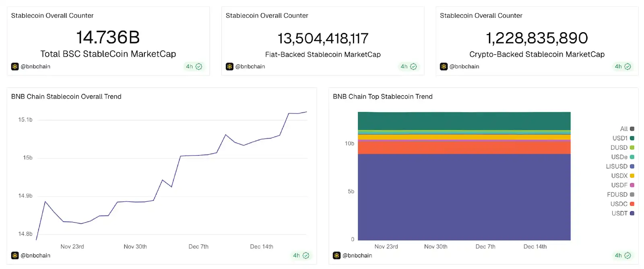Click bnbchain logo under Top Stablecoin Trend chart
The height and width of the screenshot is (269, 644).
click(336, 255)
